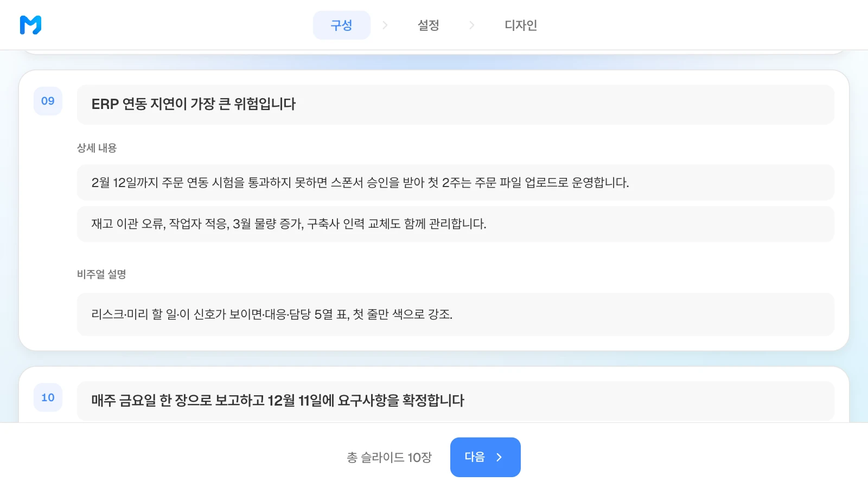
Task: Click the slide number 09 badge
Action: (48, 101)
